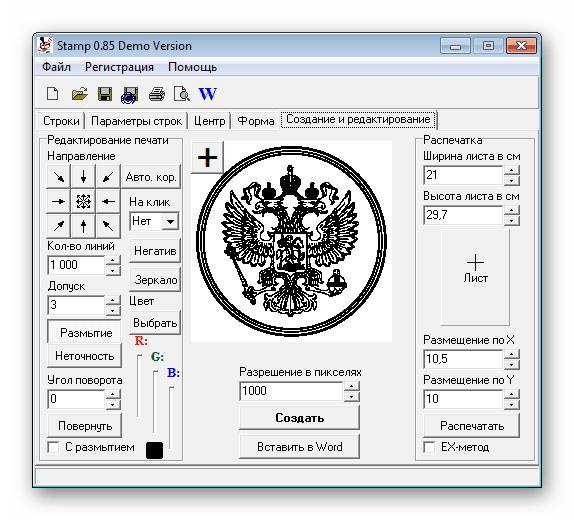Select the up-left diagonal direction arrow
574x520 pixels.
pyautogui.click(x=108, y=226)
